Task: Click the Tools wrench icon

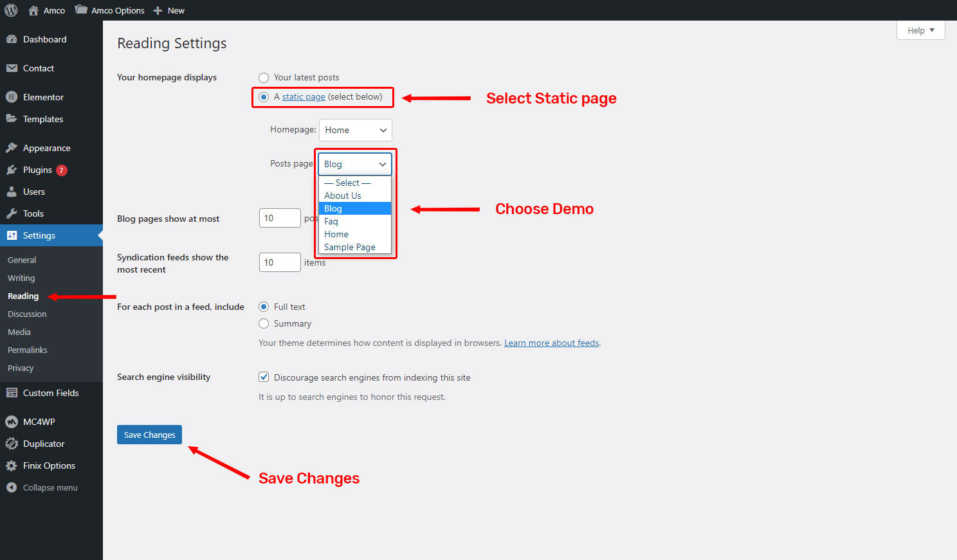Action: (12, 213)
